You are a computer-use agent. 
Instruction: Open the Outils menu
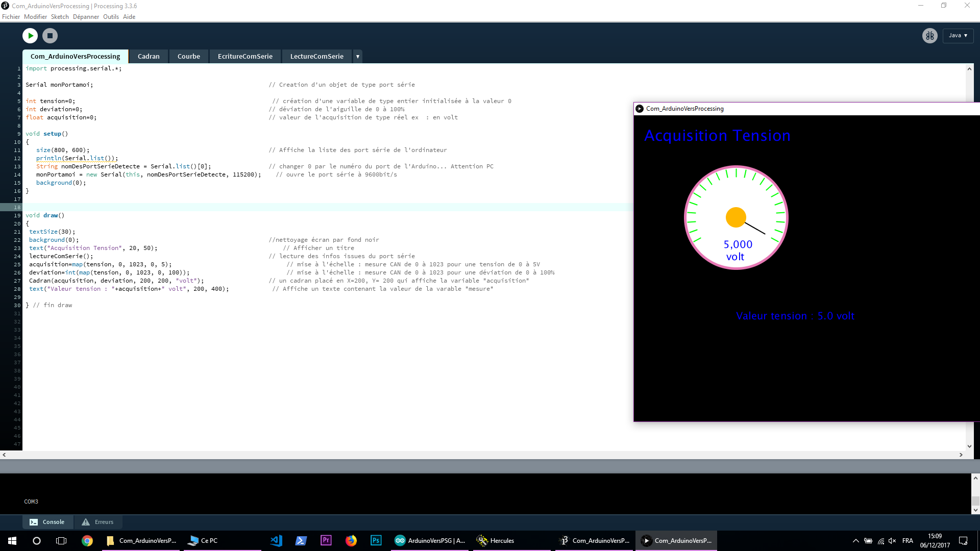coord(111,17)
